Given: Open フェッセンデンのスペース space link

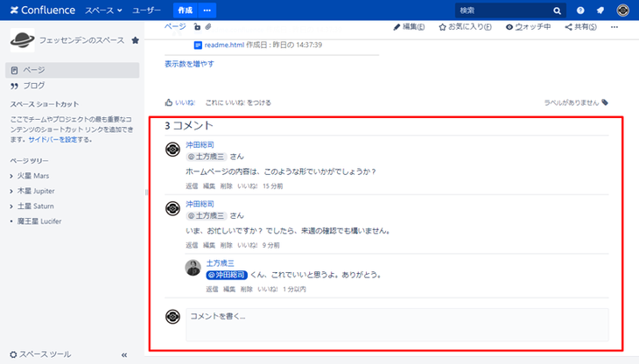Looking at the screenshot, I should tap(81, 40).
